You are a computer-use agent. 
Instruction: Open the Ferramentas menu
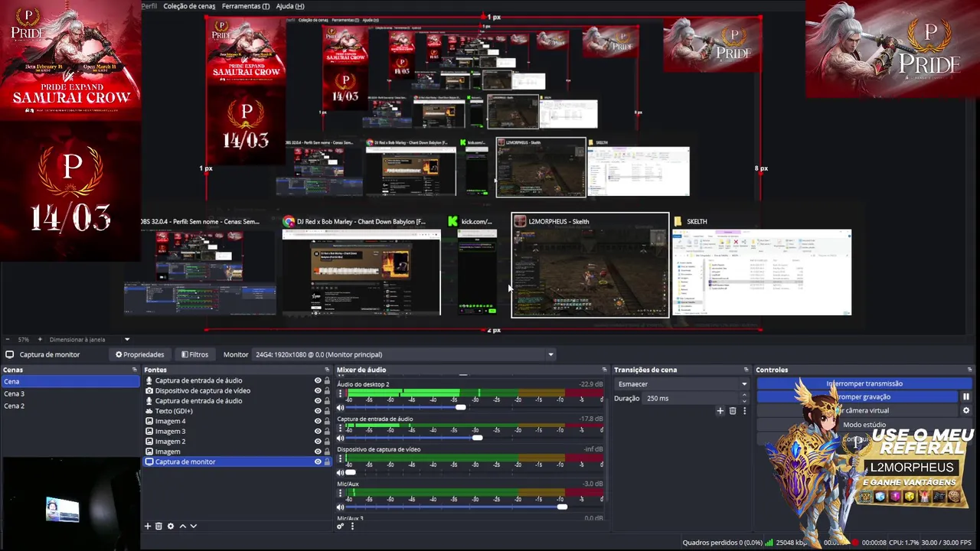pyautogui.click(x=246, y=6)
